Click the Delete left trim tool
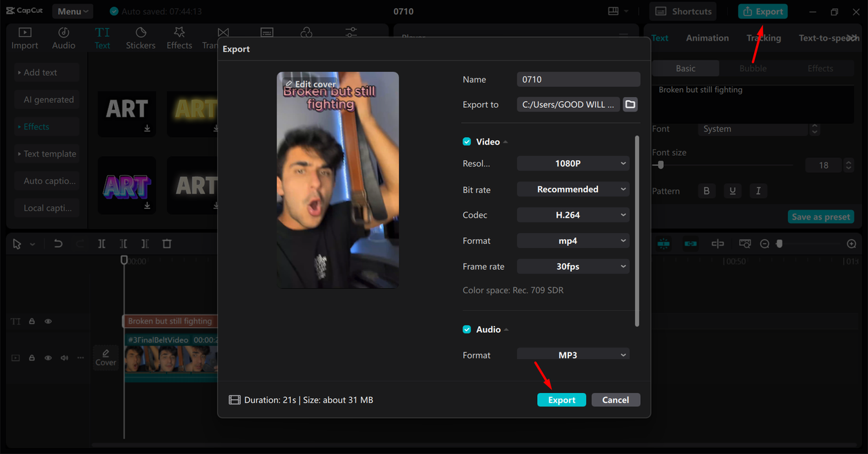The image size is (868, 454). point(123,244)
